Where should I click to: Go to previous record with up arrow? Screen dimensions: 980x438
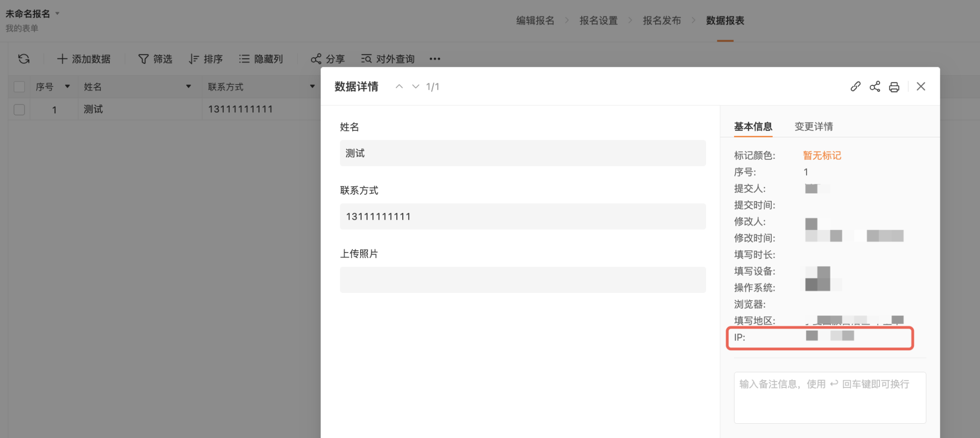point(399,87)
